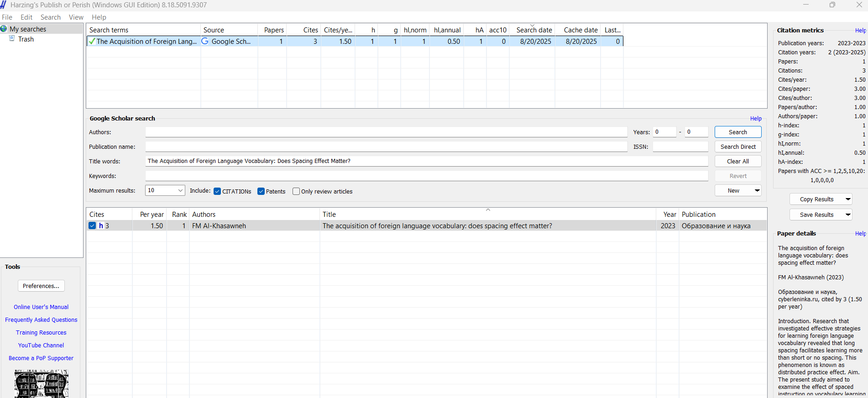Click the green checkmark on the search row

click(x=92, y=42)
